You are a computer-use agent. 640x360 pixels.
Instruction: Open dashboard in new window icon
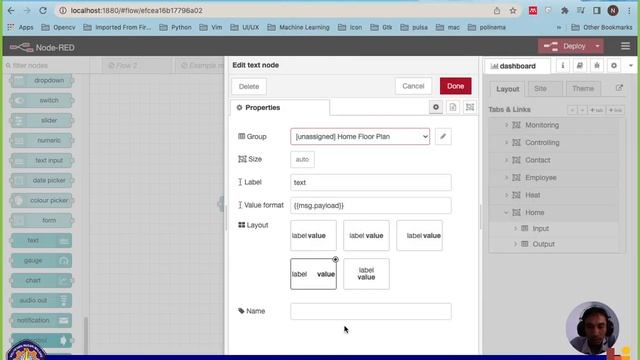[619, 88]
